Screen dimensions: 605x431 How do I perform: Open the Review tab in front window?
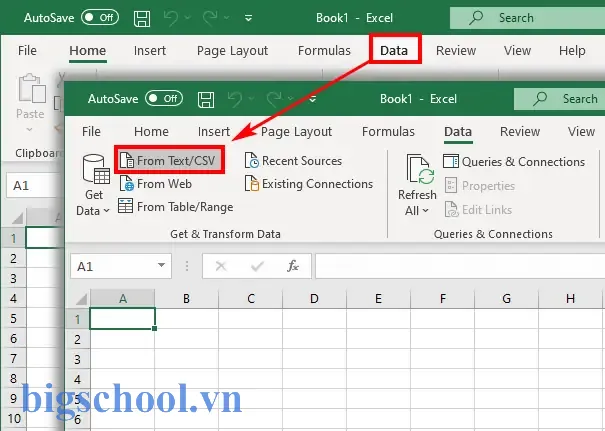coord(520,132)
